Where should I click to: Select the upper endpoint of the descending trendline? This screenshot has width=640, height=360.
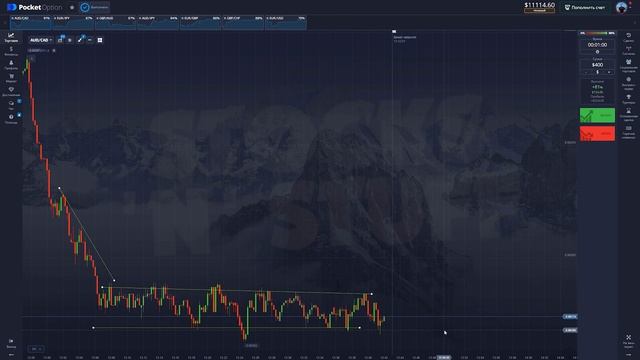[x=60, y=188]
